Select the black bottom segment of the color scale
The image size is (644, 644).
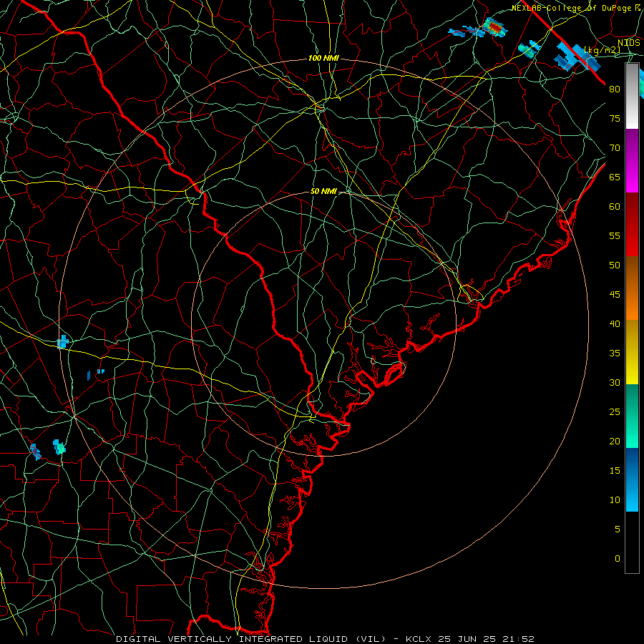point(632,542)
